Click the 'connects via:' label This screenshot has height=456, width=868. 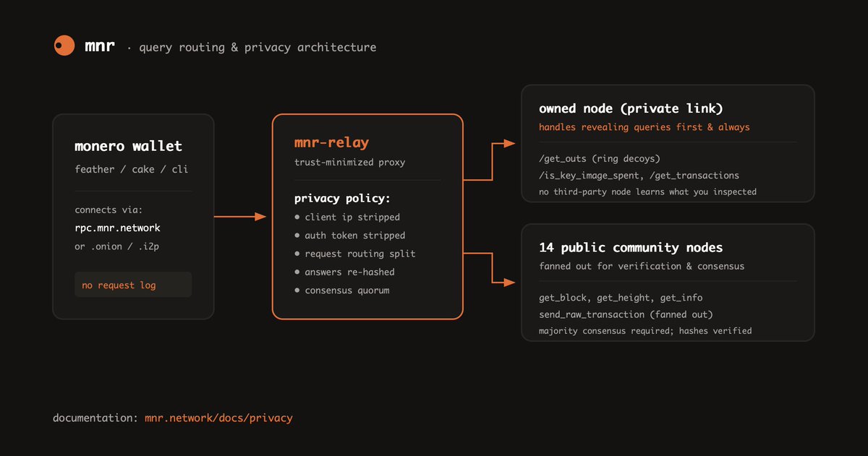coord(109,210)
